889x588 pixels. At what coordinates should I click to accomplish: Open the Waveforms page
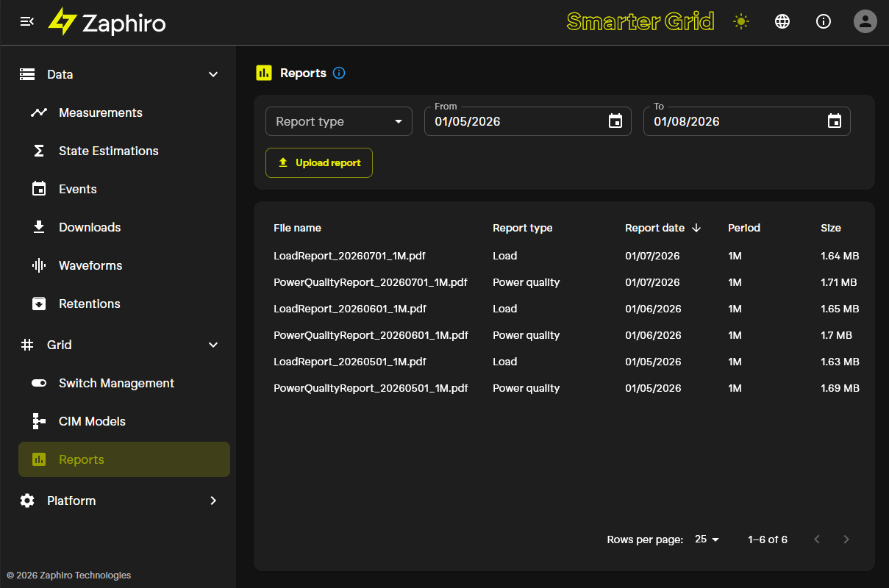coord(124,265)
